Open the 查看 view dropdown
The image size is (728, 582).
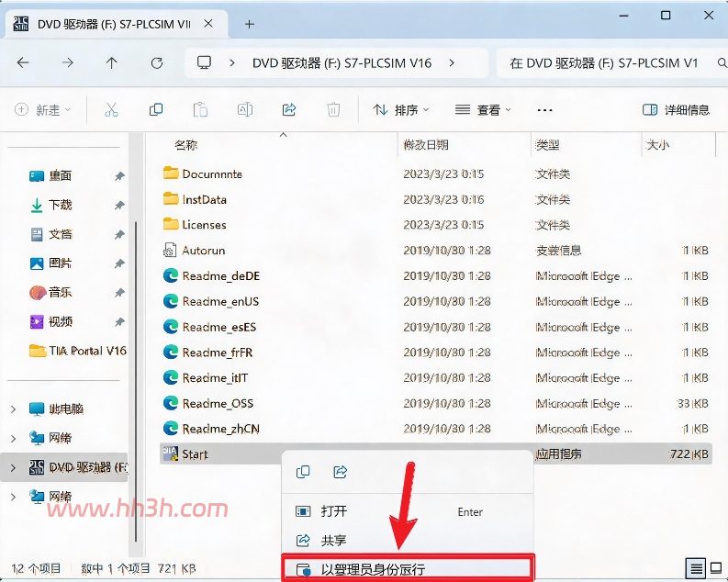[x=483, y=110]
